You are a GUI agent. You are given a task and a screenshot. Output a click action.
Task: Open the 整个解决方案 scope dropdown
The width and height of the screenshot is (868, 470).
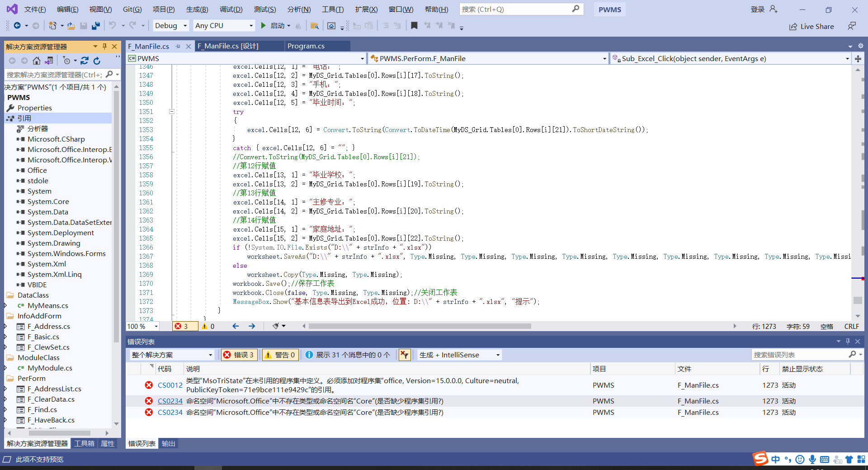172,355
